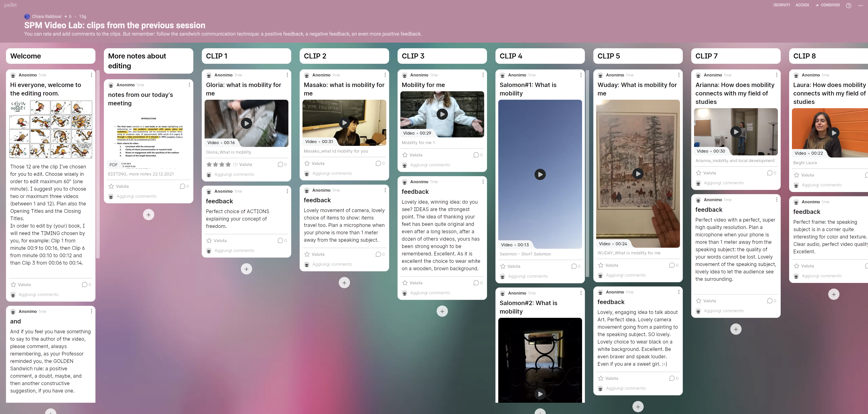Click the CONDIVIDI share button
This screenshot has height=414, width=868.
[827, 5]
